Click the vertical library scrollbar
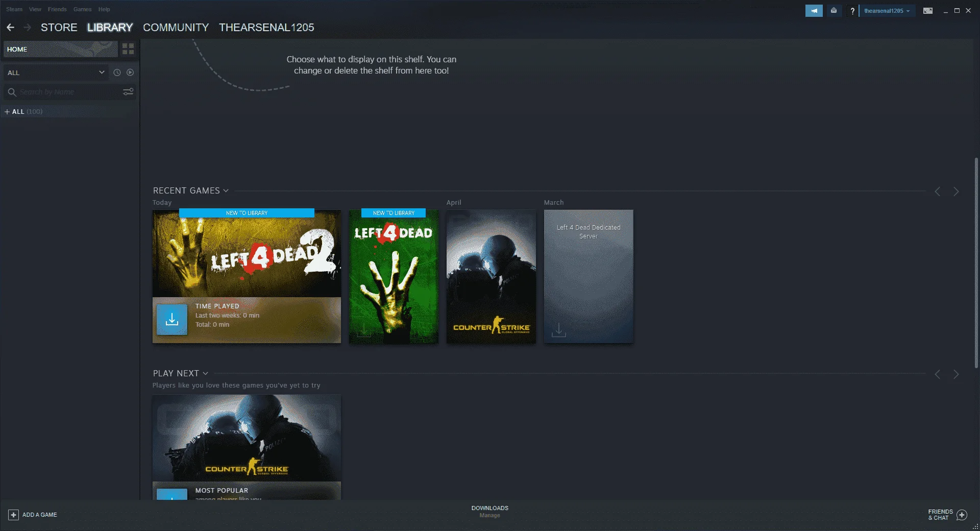Viewport: 980px width, 531px height. coord(976,263)
